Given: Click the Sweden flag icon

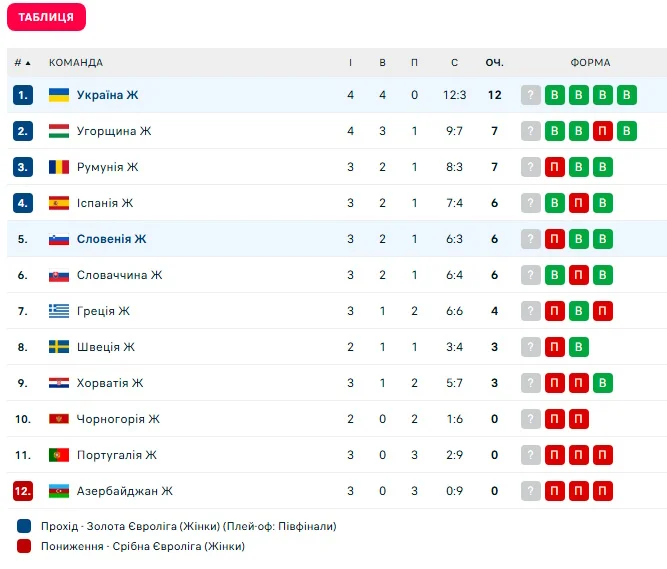Looking at the screenshot, I should [59, 347].
